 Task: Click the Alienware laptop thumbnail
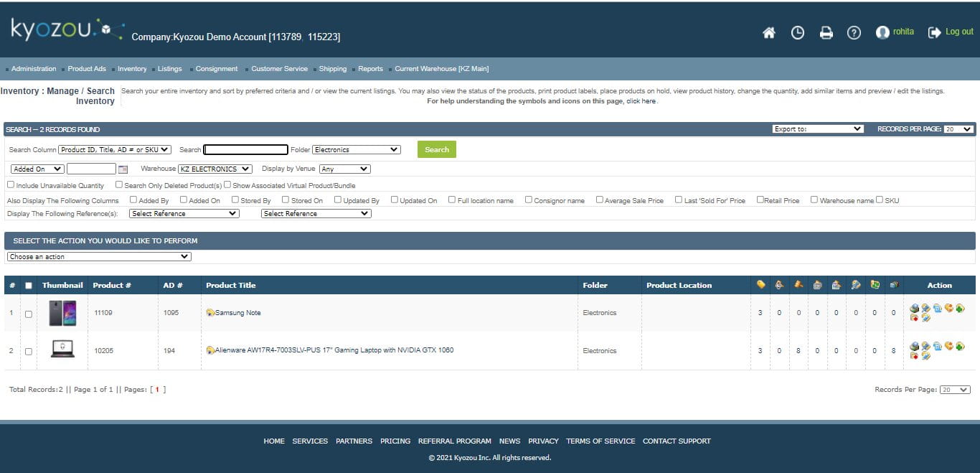tap(62, 350)
